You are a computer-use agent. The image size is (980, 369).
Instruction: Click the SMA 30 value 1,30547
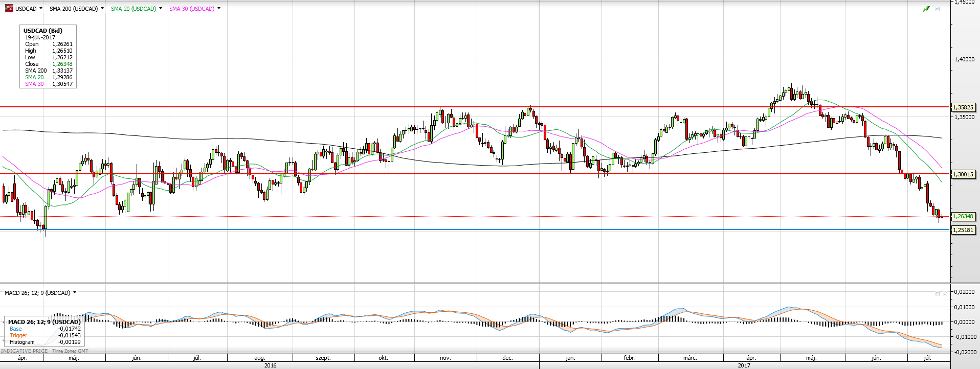pyautogui.click(x=62, y=84)
